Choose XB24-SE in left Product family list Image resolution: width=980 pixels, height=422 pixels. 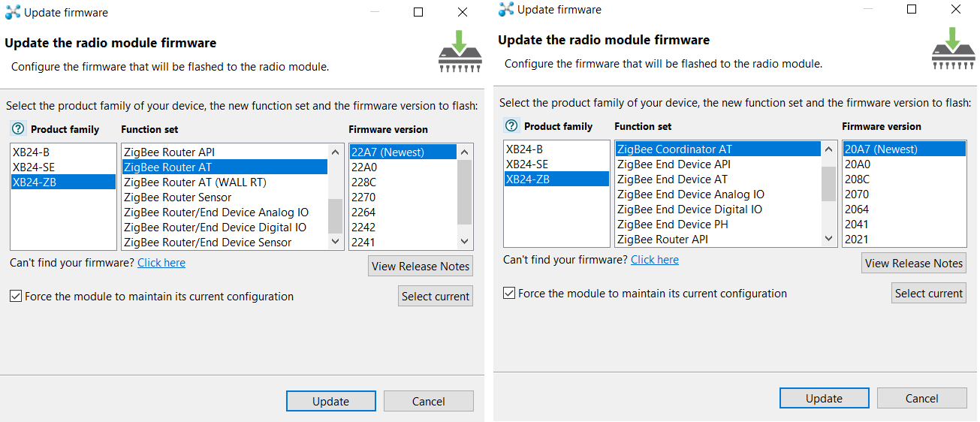point(34,167)
